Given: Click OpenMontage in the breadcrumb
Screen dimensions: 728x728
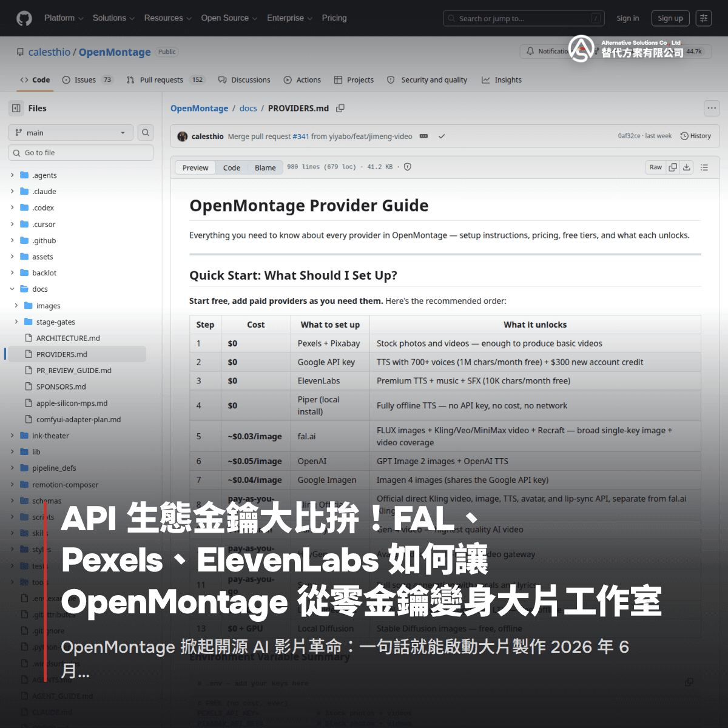Looking at the screenshot, I should 199,109.
